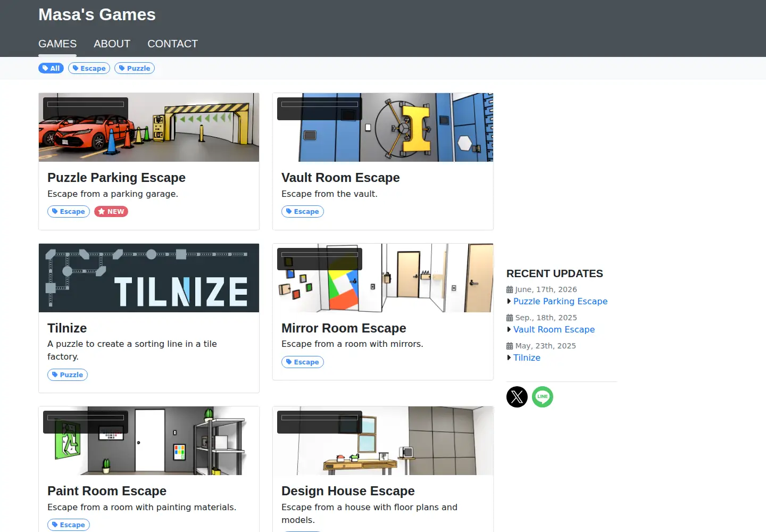The image size is (766, 532).
Task: Open the CONTACT navigation tab
Action: (x=172, y=44)
